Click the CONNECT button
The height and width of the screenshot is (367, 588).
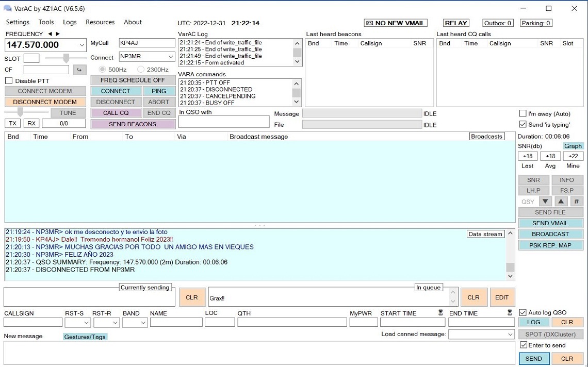click(116, 91)
